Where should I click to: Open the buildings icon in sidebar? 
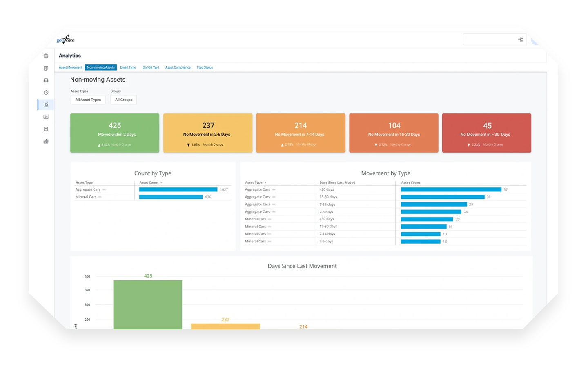click(46, 142)
